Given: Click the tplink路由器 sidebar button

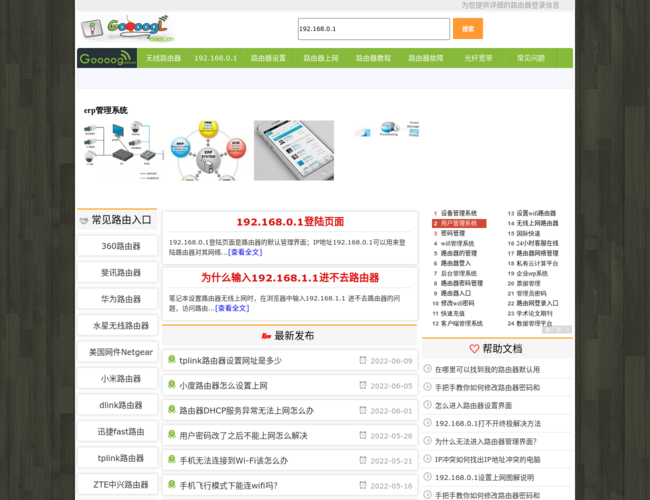Looking at the screenshot, I should 117,459.
